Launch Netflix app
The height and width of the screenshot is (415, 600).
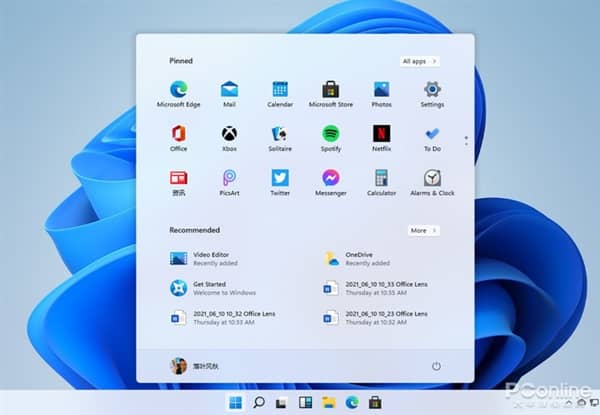click(x=381, y=134)
